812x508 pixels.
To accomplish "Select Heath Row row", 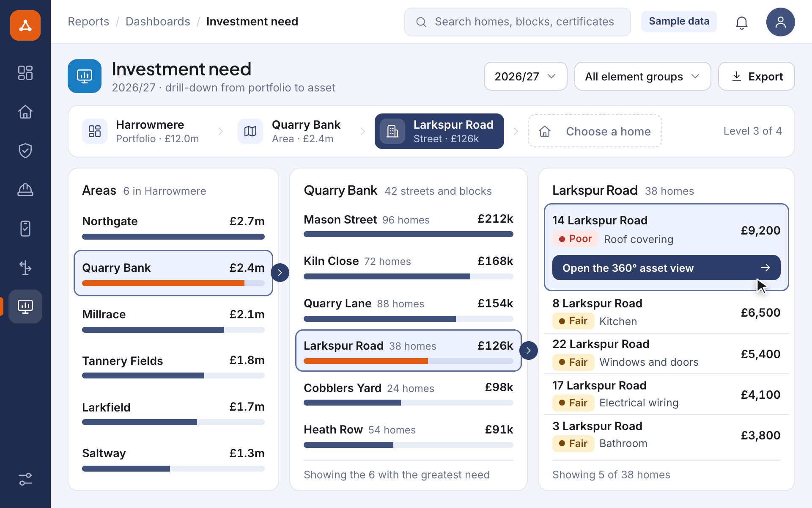I will (x=409, y=436).
